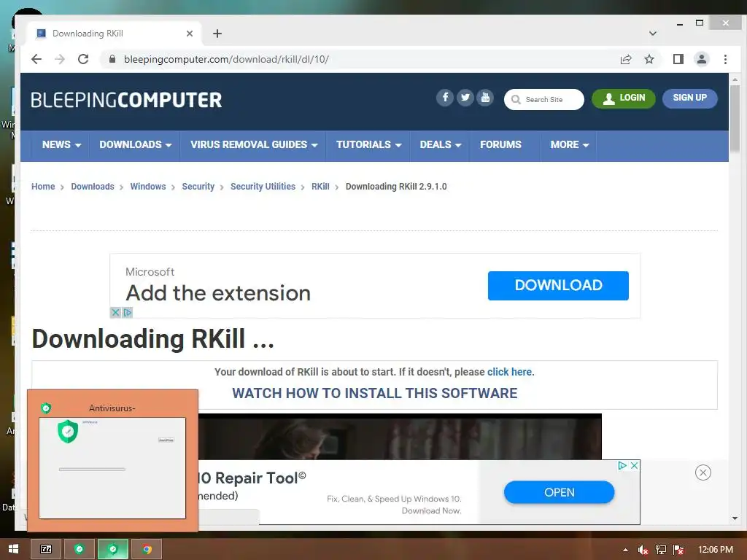Expand the TUTORIALS menu

click(x=368, y=145)
